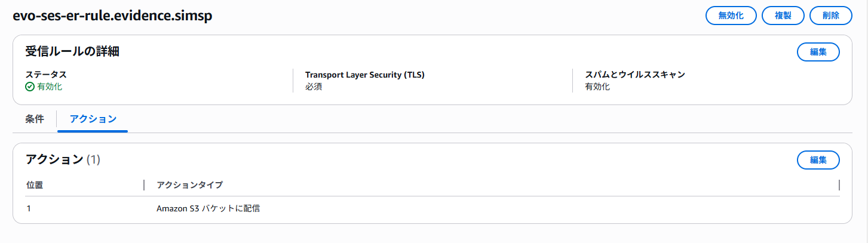868x243 pixels.
Task: Switch to the 条件 tab
Action: (35, 119)
